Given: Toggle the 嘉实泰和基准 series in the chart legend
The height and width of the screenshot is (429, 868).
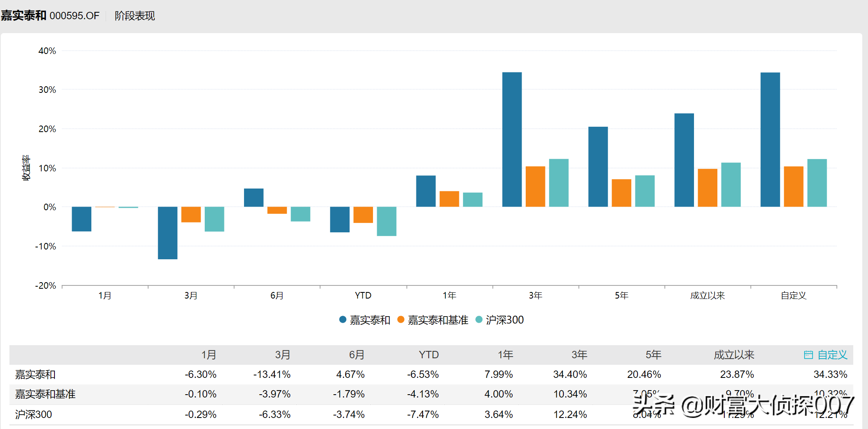Looking at the screenshot, I should (433, 320).
